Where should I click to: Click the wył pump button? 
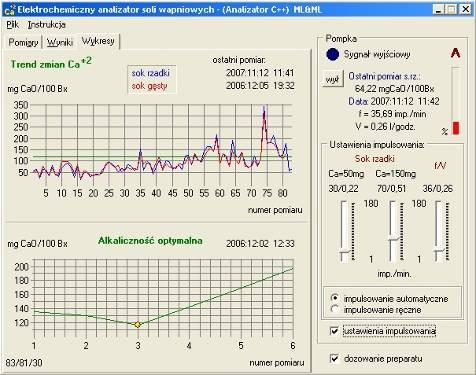click(x=332, y=79)
